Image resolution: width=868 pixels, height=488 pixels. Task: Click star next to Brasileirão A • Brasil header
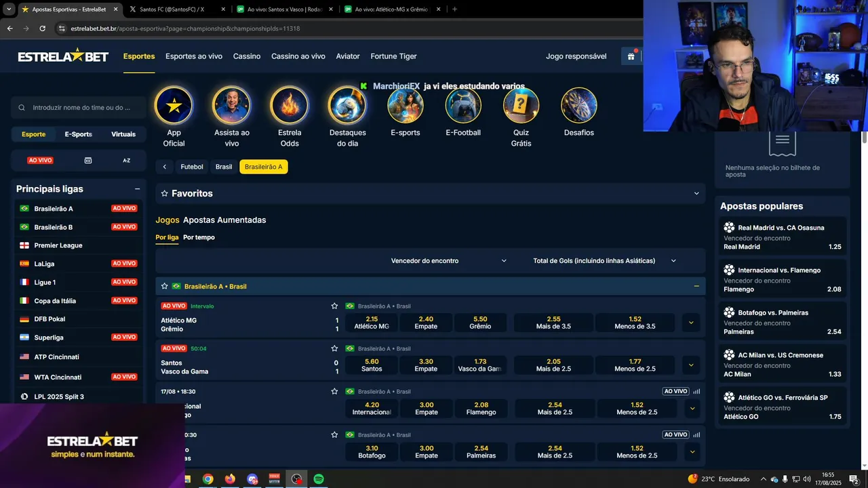click(x=164, y=286)
